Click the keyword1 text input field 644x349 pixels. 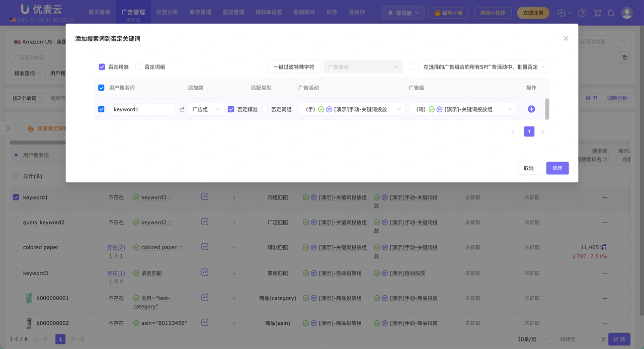pyautogui.click(x=142, y=109)
